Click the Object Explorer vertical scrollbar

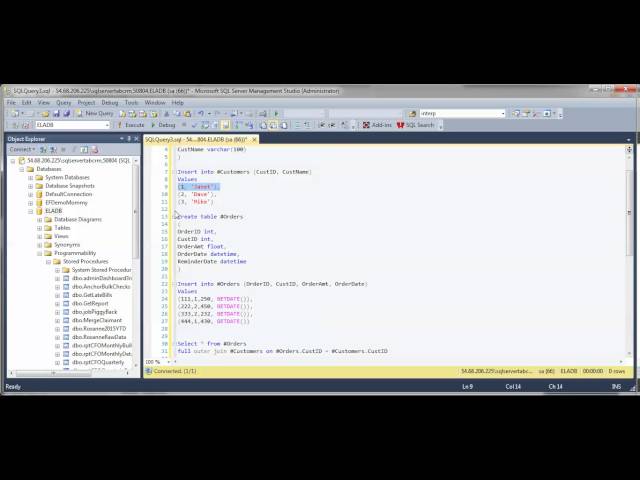click(x=136, y=263)
